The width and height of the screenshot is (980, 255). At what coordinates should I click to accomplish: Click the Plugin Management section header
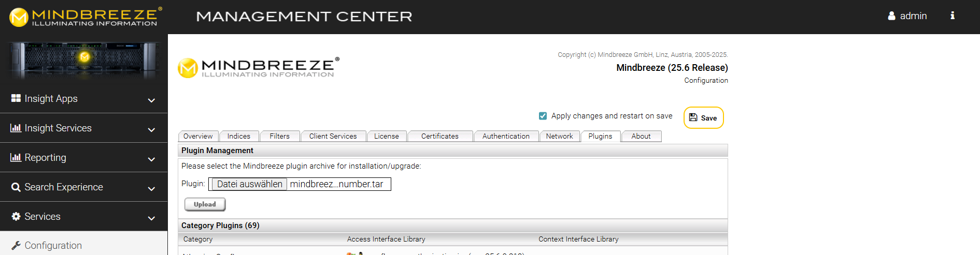pyautogui.click(x=453, y=151)
